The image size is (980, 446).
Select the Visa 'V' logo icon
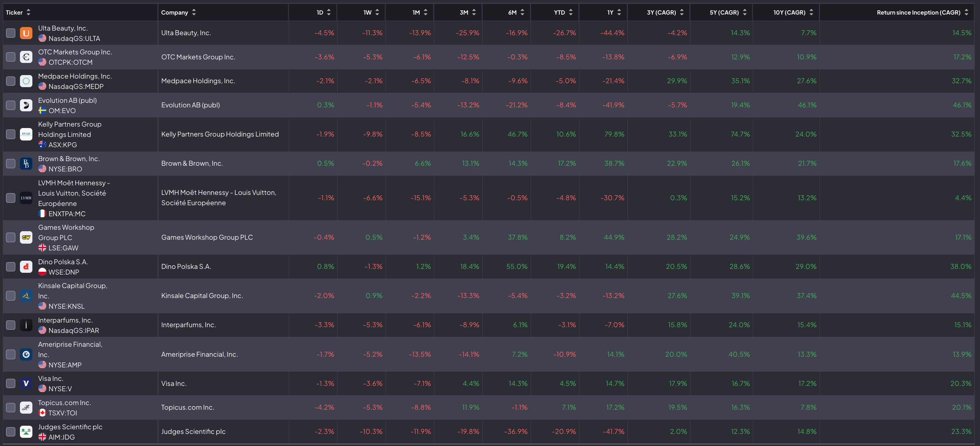click(26, 384)
